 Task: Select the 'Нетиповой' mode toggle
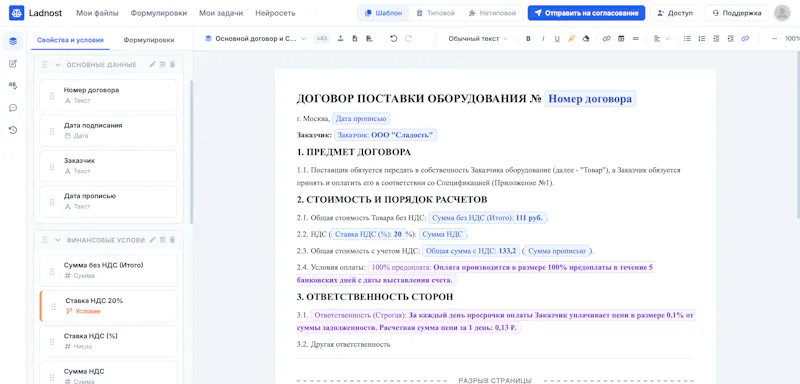coord(492,13)
